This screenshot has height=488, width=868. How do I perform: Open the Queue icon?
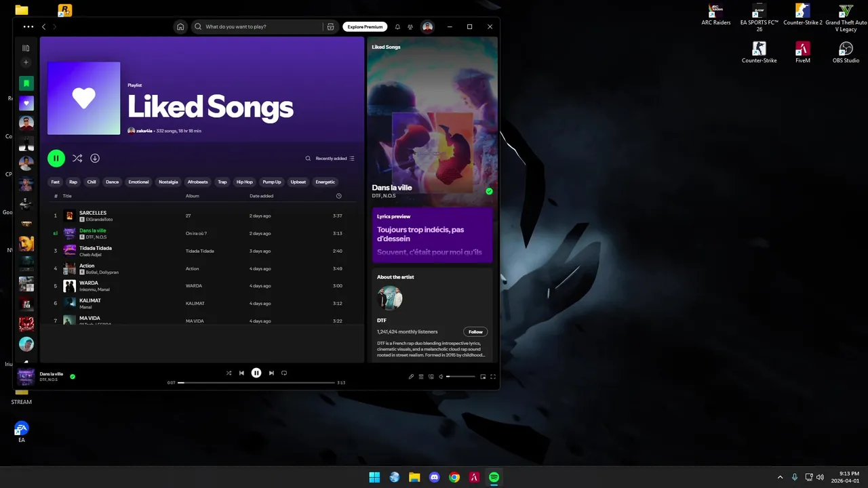click(421, 376)
